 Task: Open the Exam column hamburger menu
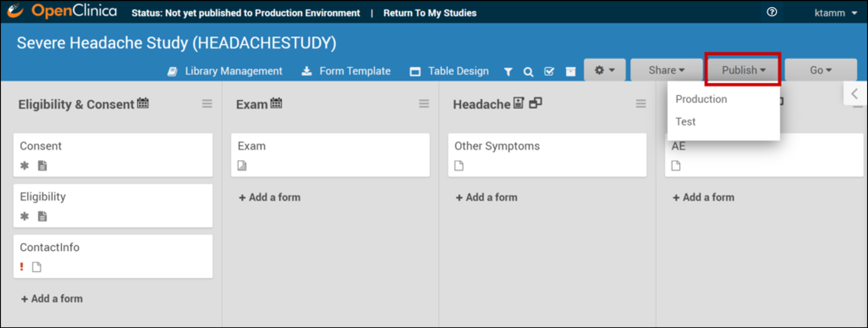[x=423, y=104]
